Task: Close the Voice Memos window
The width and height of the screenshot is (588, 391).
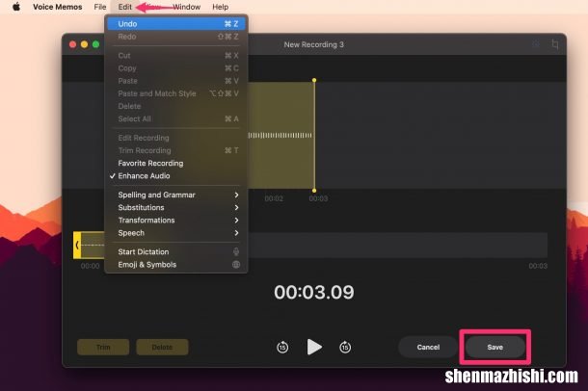Action: coord(72,44)
